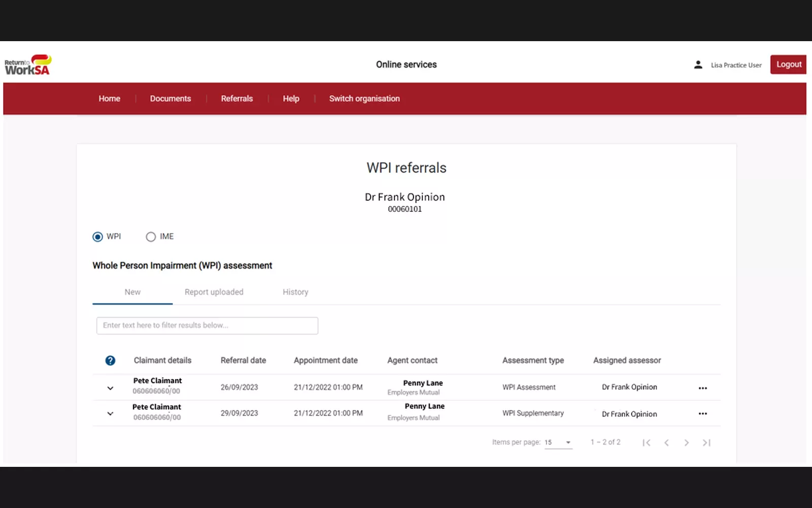Image resolution: width=812 pixels, height=508 pixels.
Task: Open the Documents menu item
Action: [x=171, y=99]
